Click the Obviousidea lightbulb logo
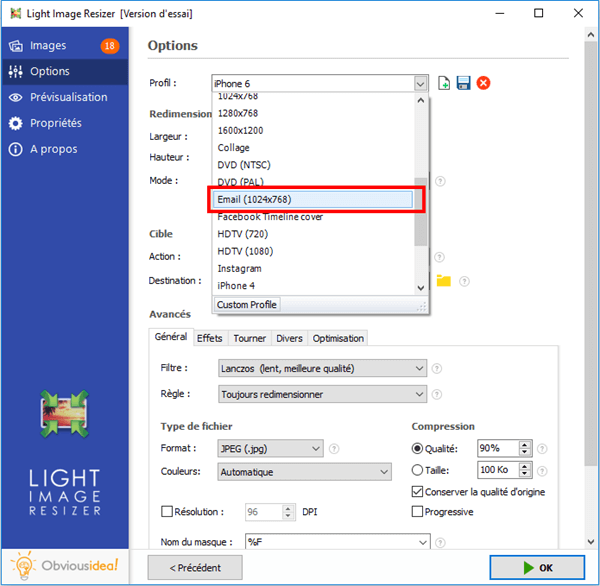Viewport: 600px width, 586px height. tap(24, 566)
